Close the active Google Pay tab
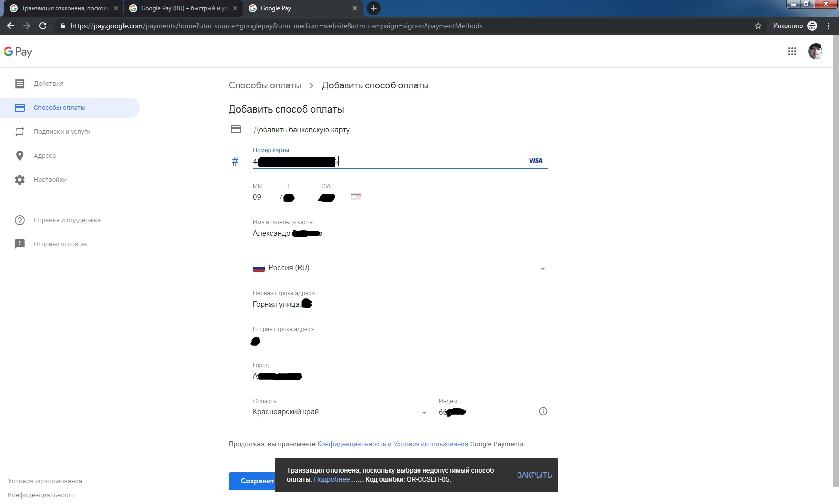Image resolution: width=839 pixels, height=504 pixels. (355, 8)
